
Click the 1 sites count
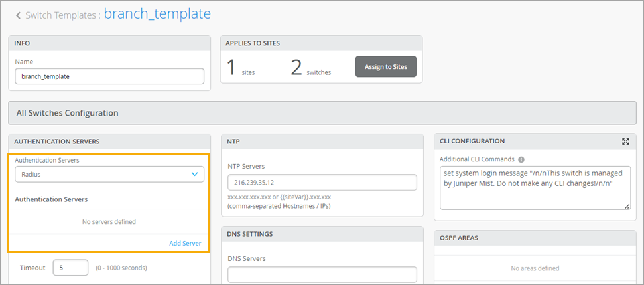point(231,67)
